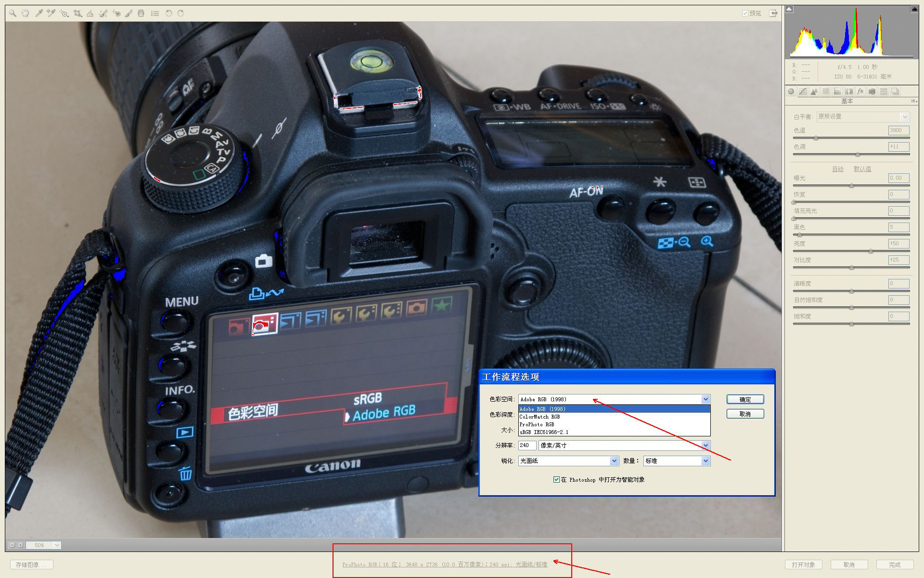Cancel the workflow options dialog

(x=745, y=414)
